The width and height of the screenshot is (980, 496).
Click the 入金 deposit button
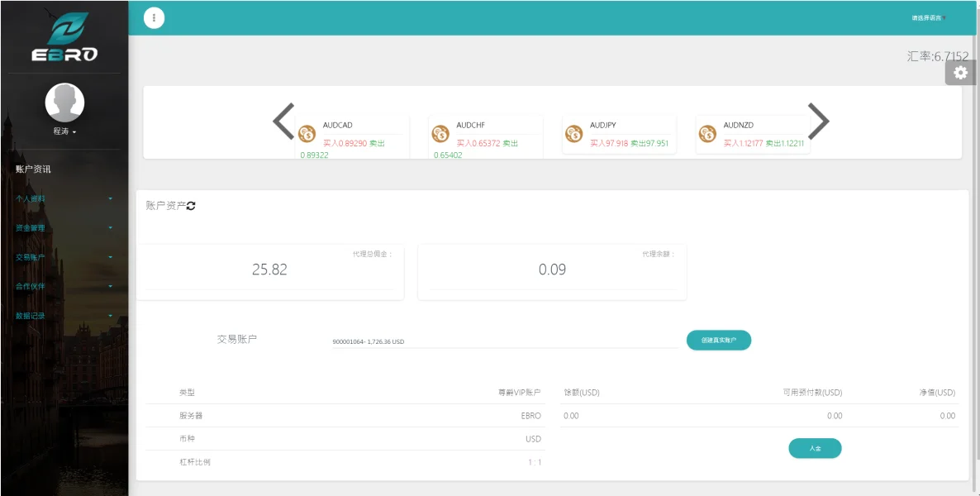815,448
